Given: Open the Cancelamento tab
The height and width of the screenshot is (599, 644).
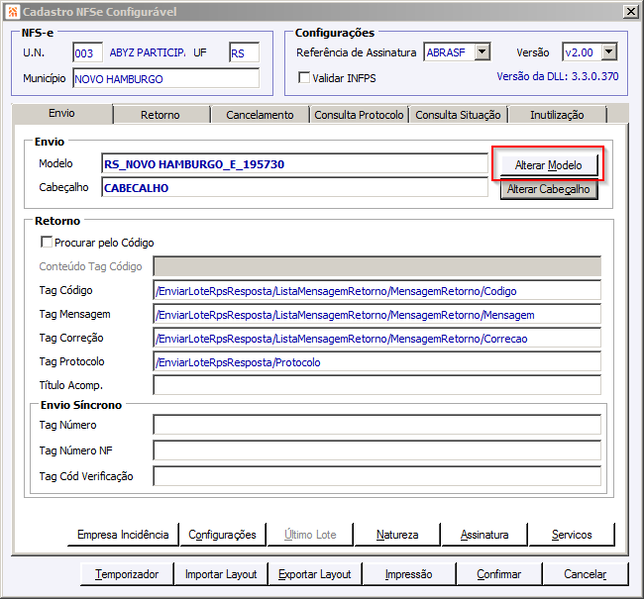Looking at the screenshot, I should pyautogui.click(x=260, y=115).
